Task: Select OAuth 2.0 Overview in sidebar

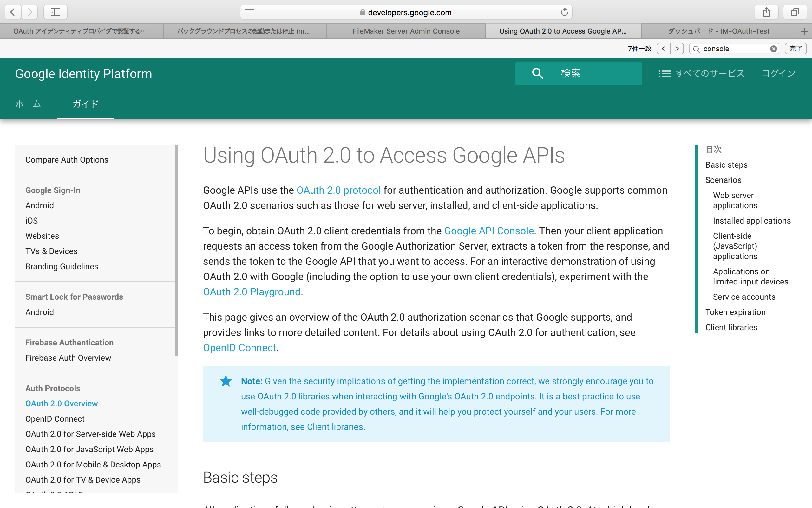Action: [x=62, y=403]
